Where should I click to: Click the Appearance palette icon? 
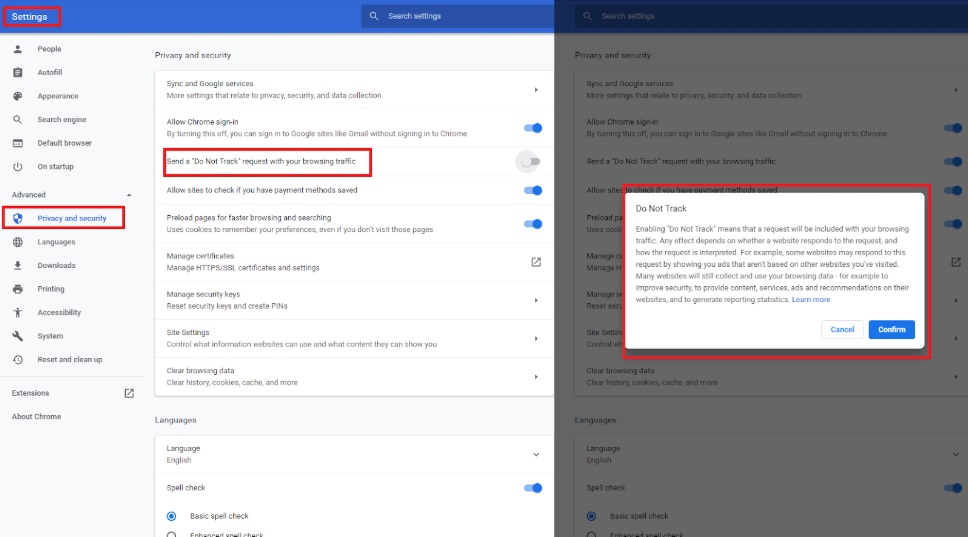pos(18,96)
